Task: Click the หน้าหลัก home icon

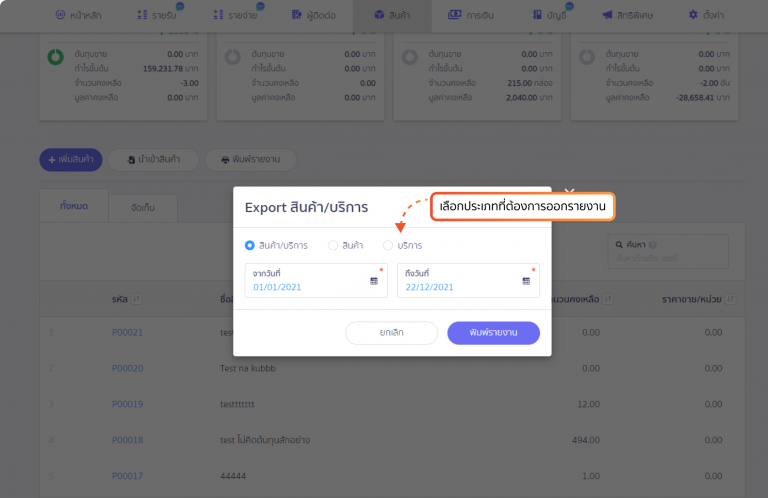Action: (x=60, y=16)
